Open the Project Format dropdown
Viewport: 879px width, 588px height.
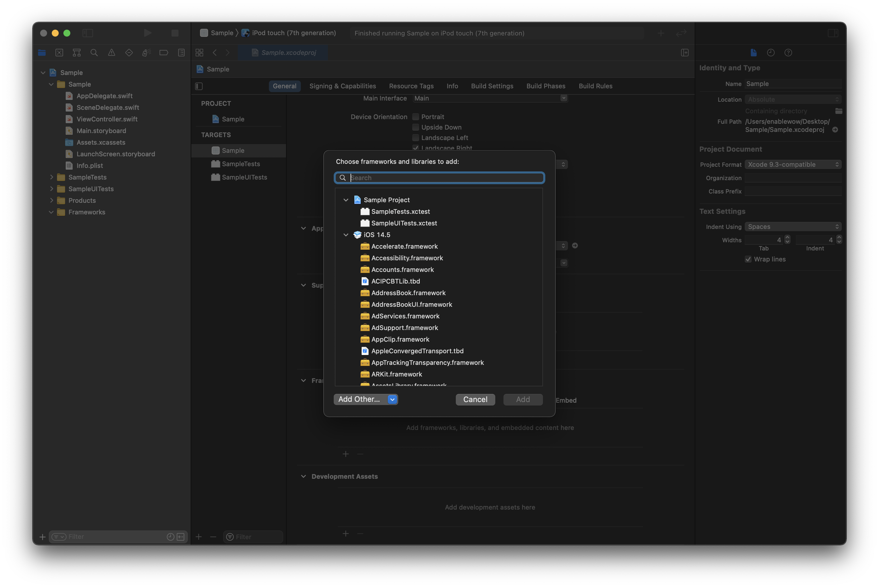[793, 164]
